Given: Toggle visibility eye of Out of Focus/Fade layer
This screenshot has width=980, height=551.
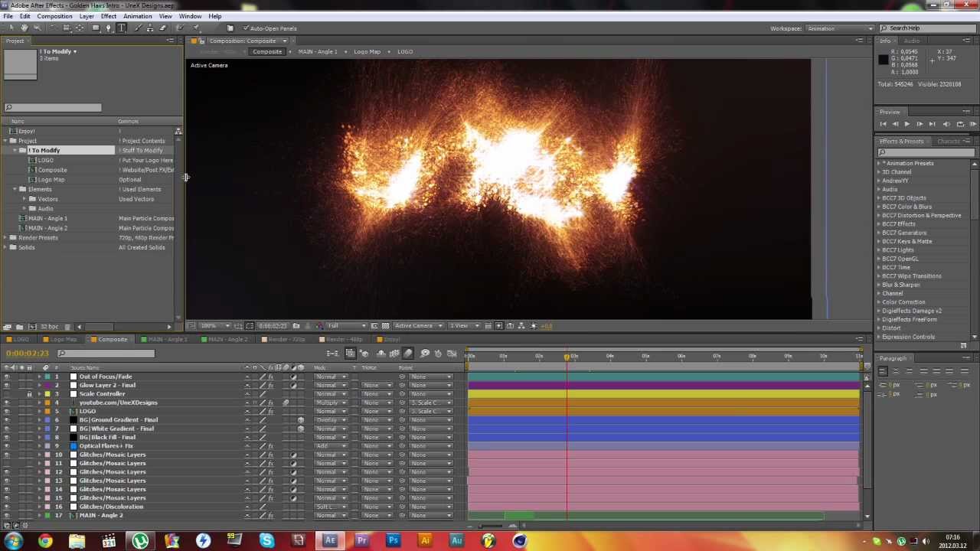Looking at the screenshot, I should (7, 377).
